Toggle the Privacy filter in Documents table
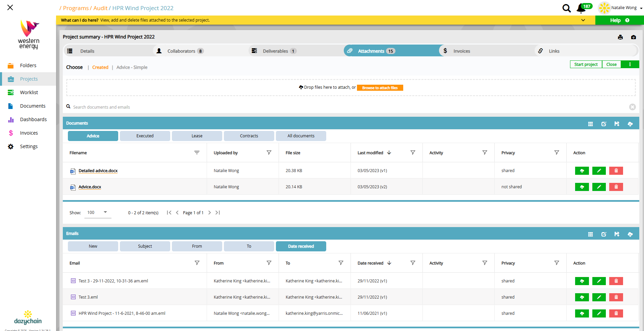The height and width of the screenshot is (331, 644). pos(557,153)
